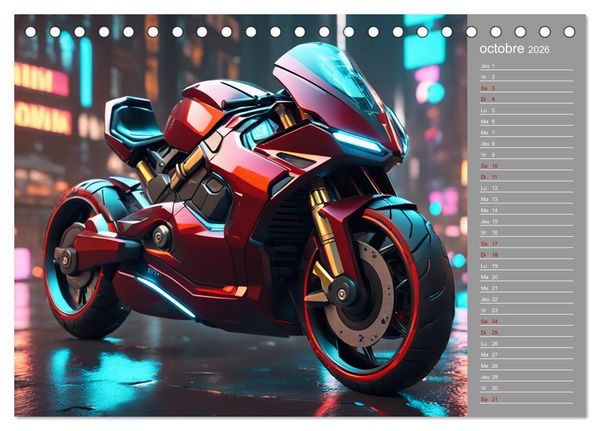Select the red motorcycle picture
Viewport: 600px width, 431px height.
click(241, 216)
